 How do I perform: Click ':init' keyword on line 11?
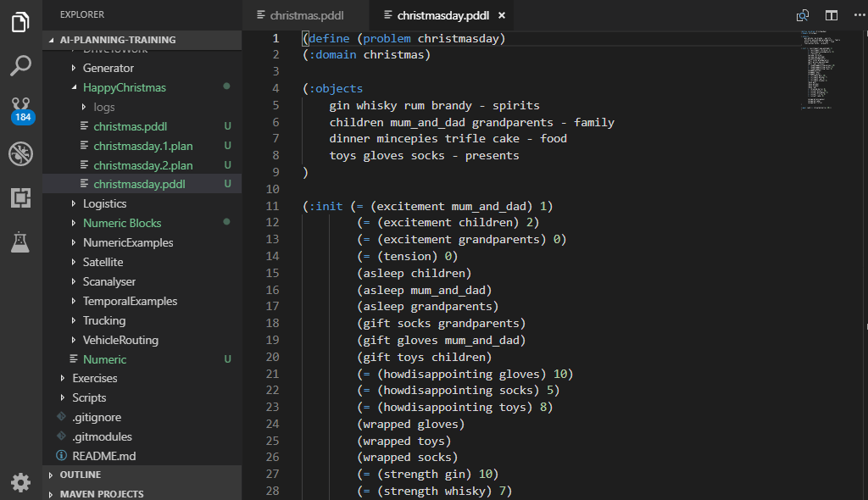[326, 206]
